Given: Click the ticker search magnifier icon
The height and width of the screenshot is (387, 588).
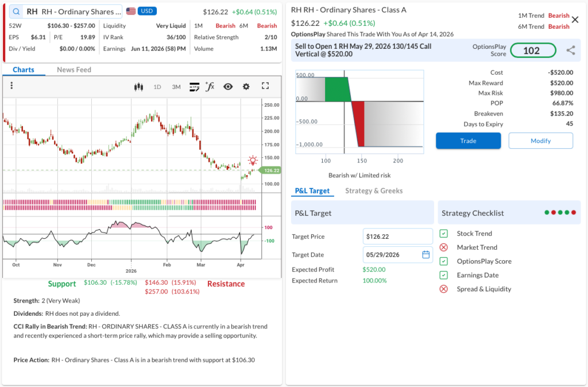Looking at the screenshot, I should [x=16, y=11].
